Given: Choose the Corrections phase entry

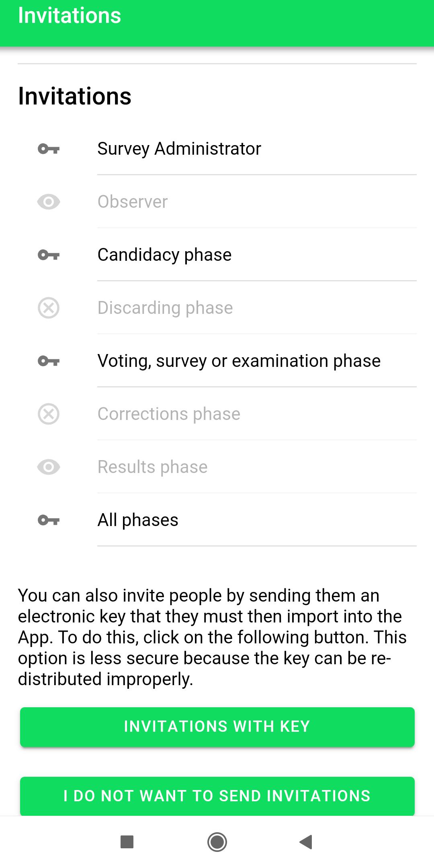Looking at the screenshot, I should [x=217, y=414].
